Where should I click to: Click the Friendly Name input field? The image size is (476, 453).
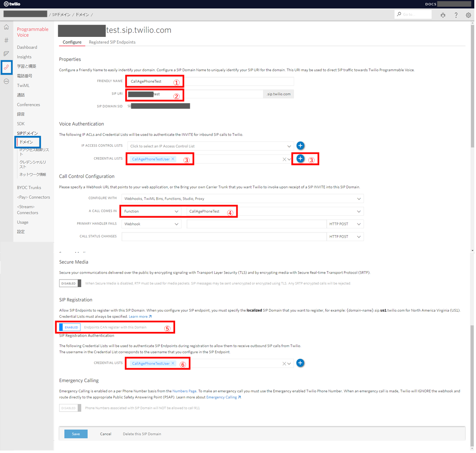click(x=211, y=81)
